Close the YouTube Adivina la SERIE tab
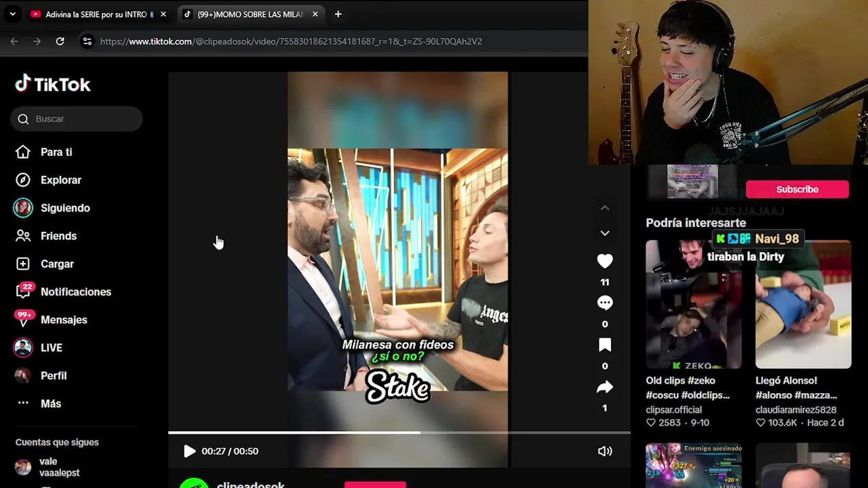The height and width of the screenshot is (488, 868). point(163,14)
